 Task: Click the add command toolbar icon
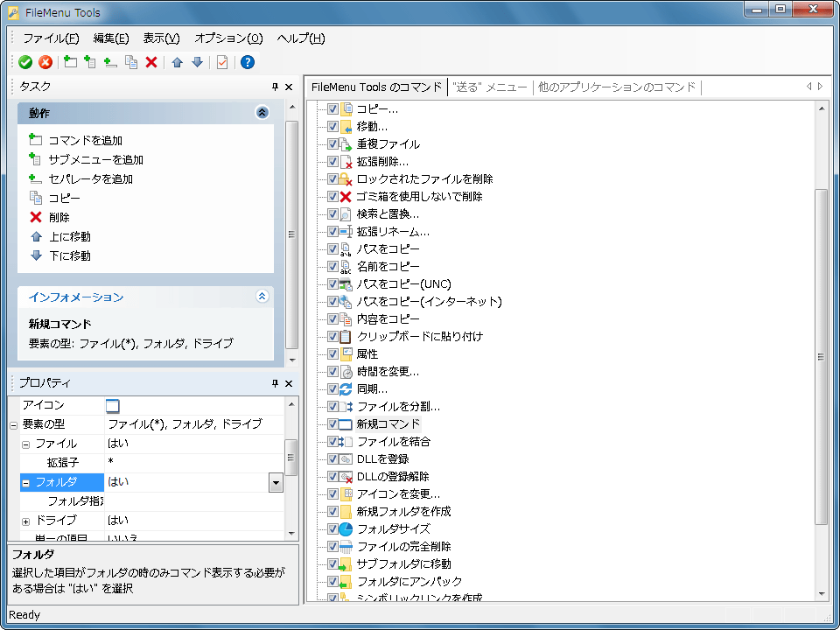click(x=70, y=62)
